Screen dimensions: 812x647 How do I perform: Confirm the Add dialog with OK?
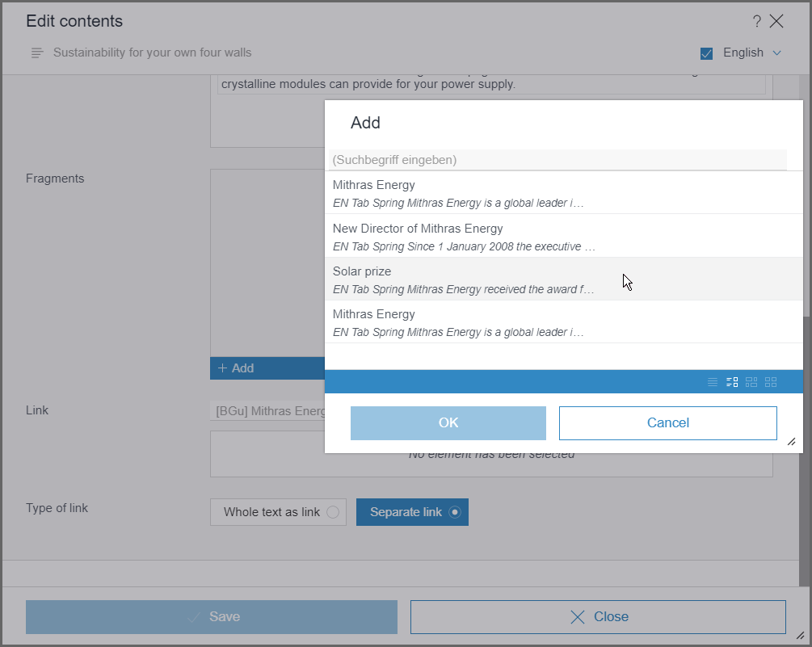pos(448,423)
